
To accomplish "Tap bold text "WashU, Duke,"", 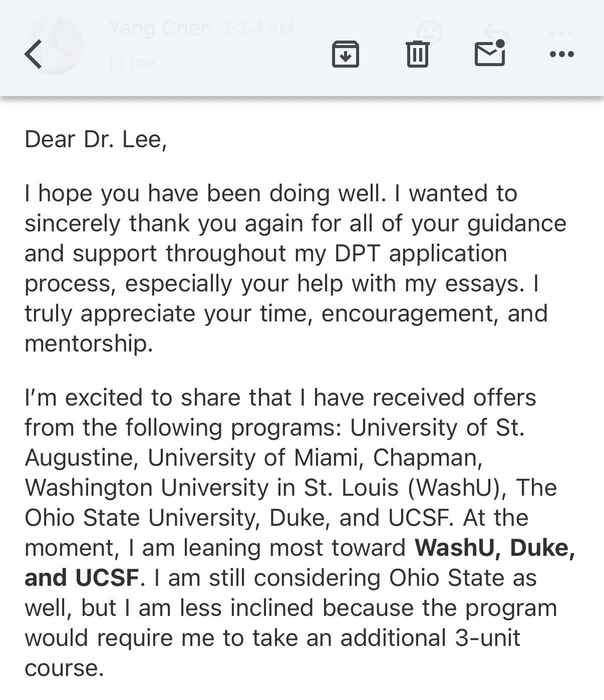I will [x=495, y=548].
